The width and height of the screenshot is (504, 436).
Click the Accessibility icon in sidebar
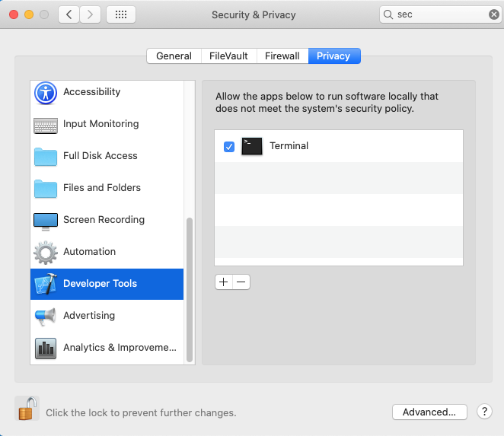pyautogui.click(x=46, y=93)
